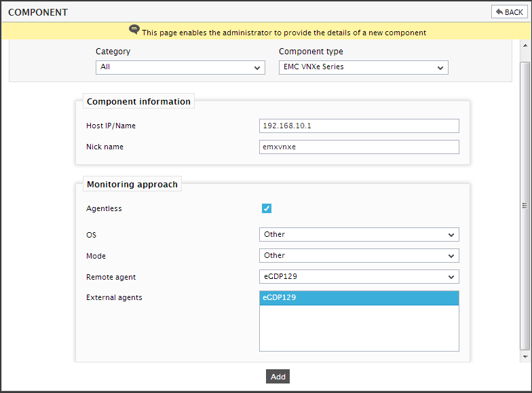Image resolution: width=532 pixels, height=393 pixels.
Task: Click the BACK button
Action: click(509, 12)
